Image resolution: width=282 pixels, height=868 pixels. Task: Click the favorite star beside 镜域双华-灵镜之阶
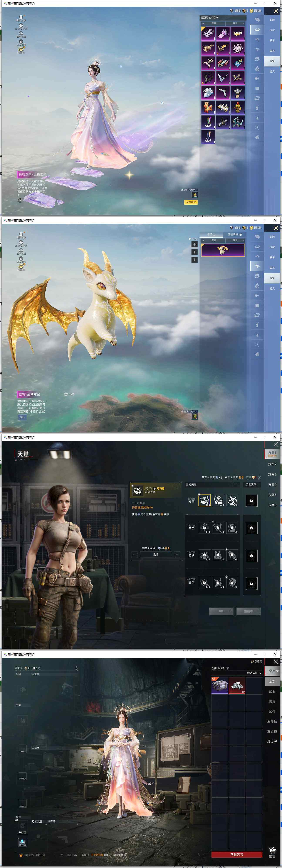[x=66, y=175]
